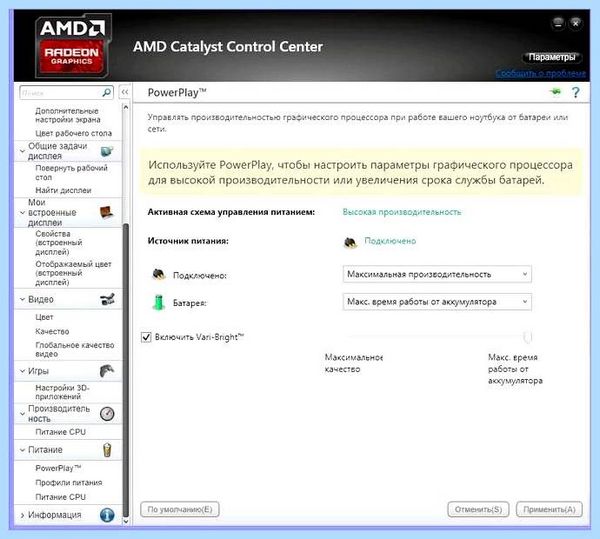This screenshot has width=600, height=539.
Task: Click По умолчанию(E) button
Action: pos(180,510)
